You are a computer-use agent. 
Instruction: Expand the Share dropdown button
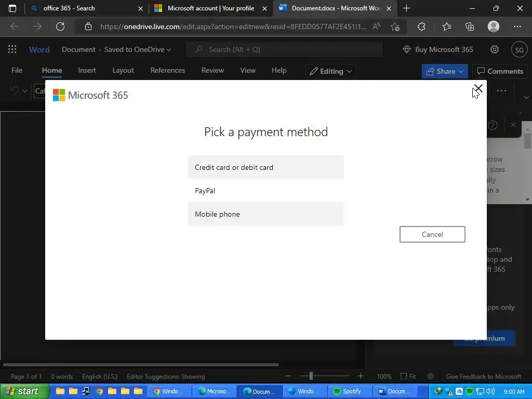click(445, 71)
